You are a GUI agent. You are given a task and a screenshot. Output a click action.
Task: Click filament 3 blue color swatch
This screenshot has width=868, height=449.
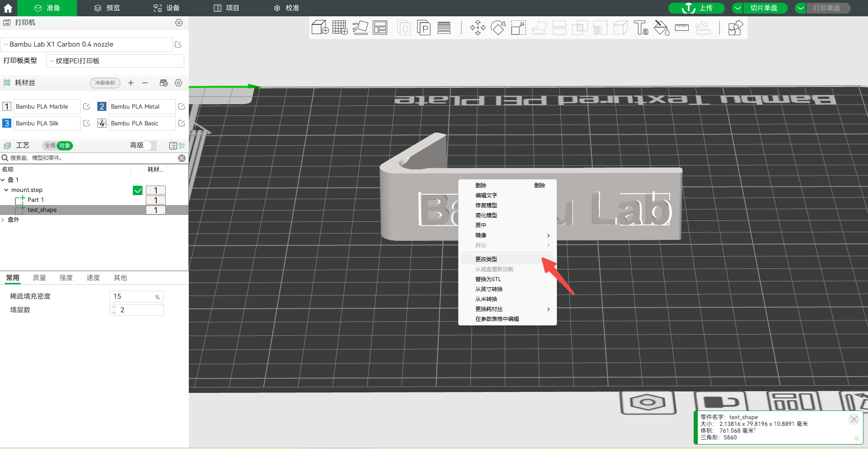coord(7,123)
